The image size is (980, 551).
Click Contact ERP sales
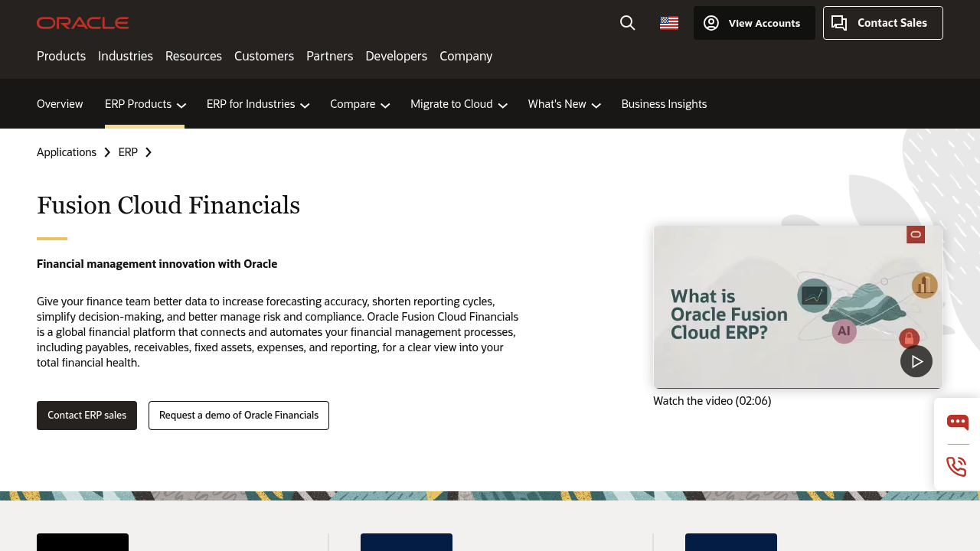(87, 415)
